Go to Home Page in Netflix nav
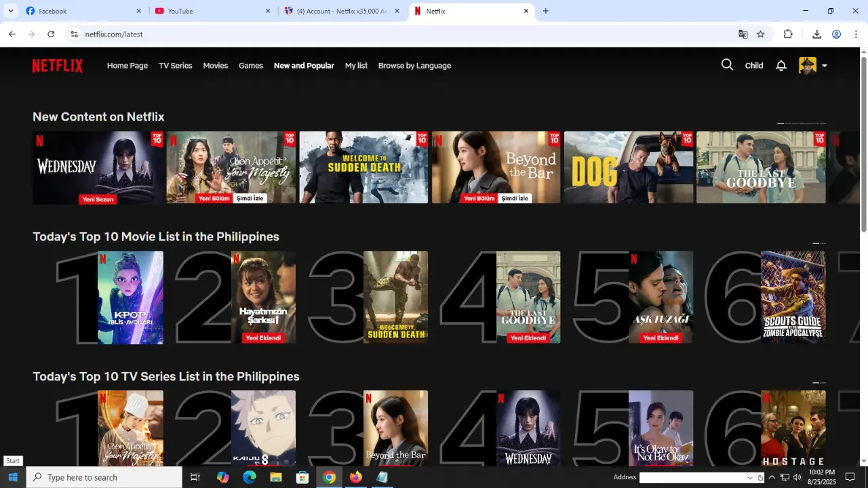Viewport: 868px width, 488px height. point(127,66)
